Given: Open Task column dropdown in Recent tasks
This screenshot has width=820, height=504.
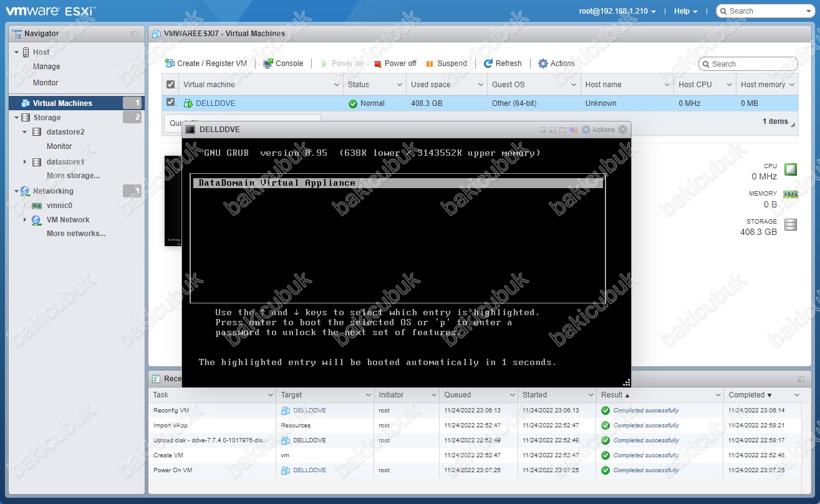Looking at the screenshot, I should pyautogui.click(x=270, y=395).
